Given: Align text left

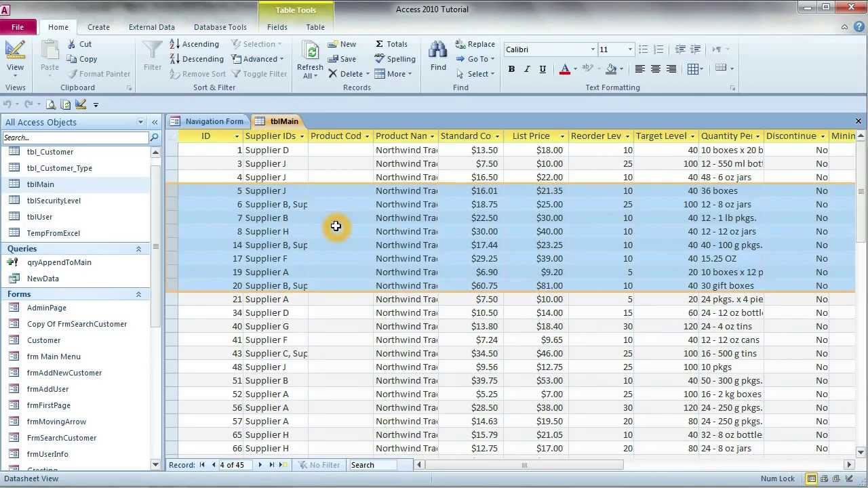Looking at the screenshot, I should (x=639, y=69).
